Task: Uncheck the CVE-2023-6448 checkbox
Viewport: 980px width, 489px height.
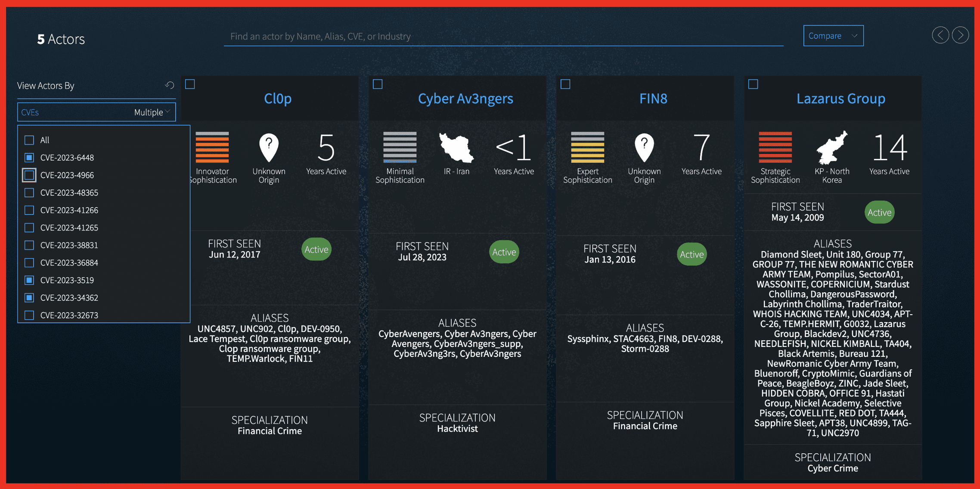Action: coord(29,158)
